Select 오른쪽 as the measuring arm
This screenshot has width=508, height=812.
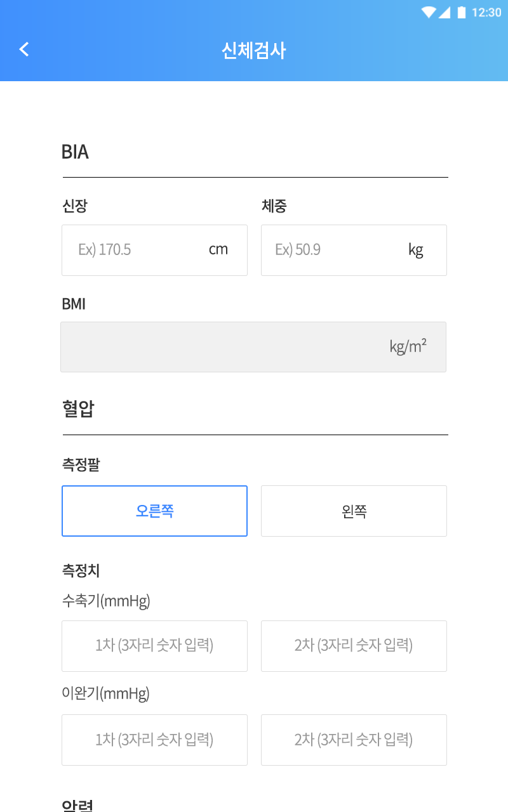point(154,511)
